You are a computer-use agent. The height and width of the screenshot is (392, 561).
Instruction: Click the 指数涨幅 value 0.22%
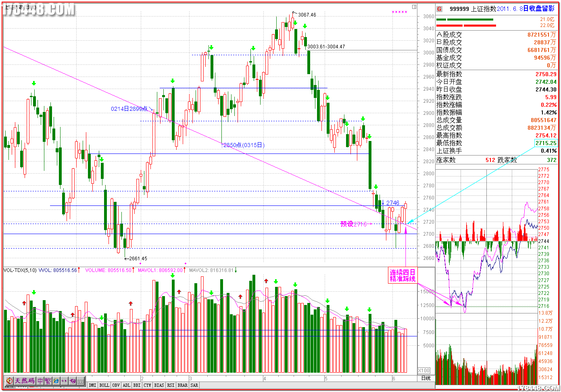click(x=549, y=105)
